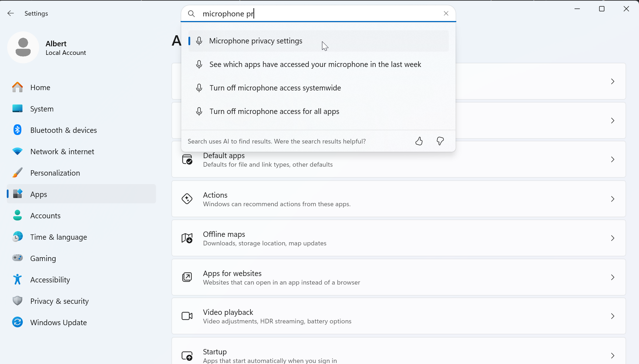
Task: Expand the Apps for websites entry chevron
Action: 613,277
